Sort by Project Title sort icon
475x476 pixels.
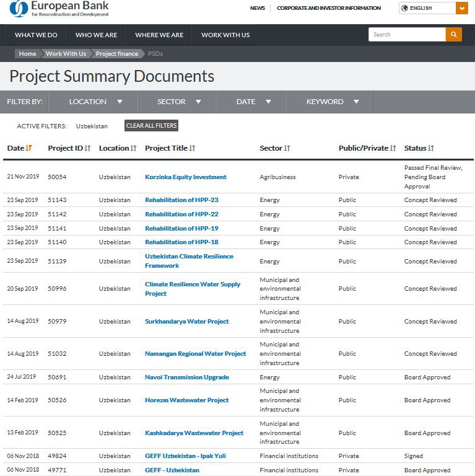[193, 148]
